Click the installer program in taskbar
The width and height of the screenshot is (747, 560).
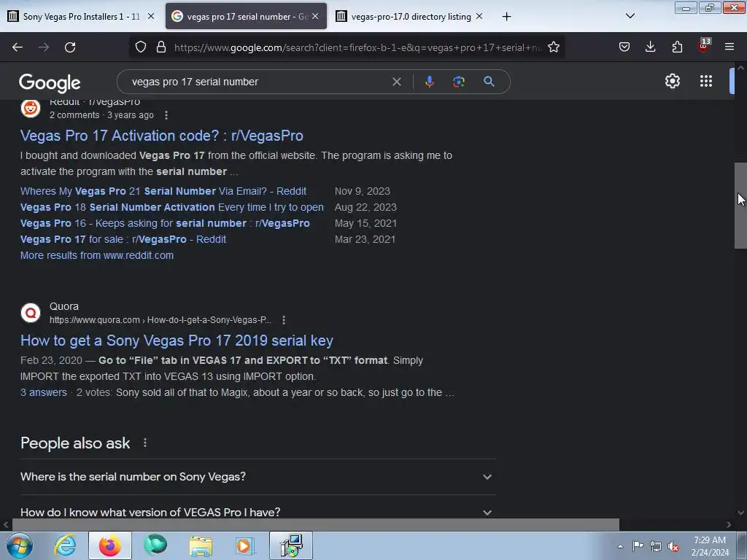pos(291,545)
